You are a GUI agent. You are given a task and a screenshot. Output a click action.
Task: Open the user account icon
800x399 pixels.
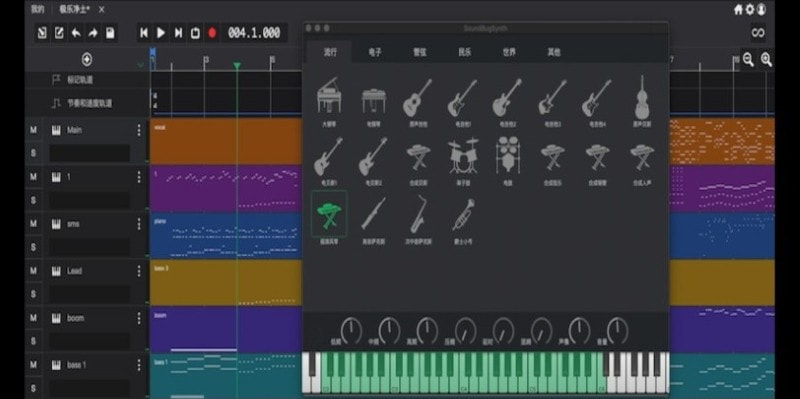point(761,9)
